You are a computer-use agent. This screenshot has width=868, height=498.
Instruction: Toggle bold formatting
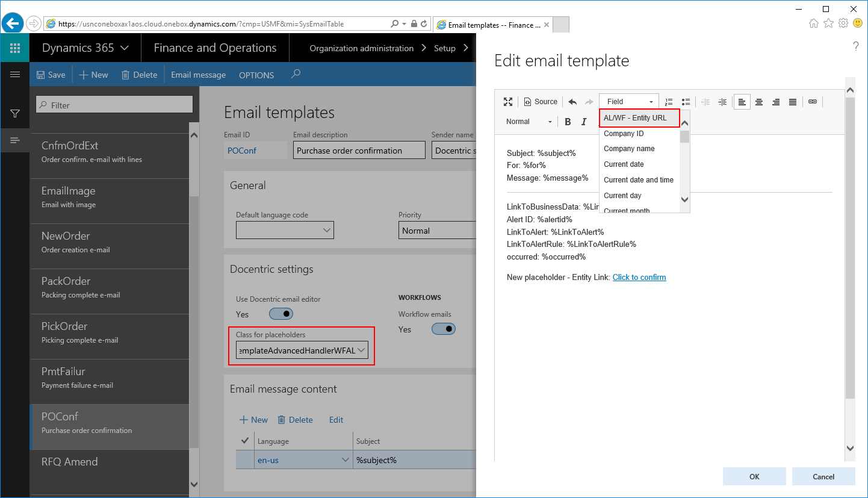pos(568,122)
